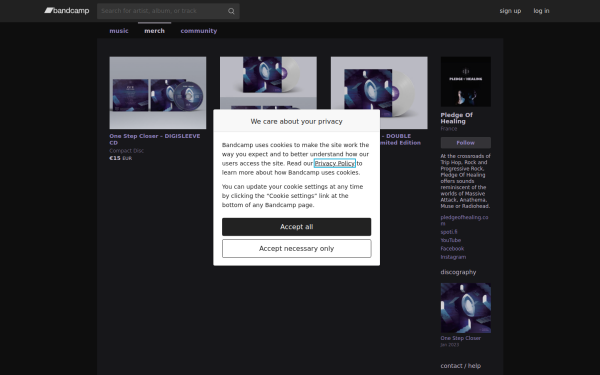Visit the pledgeofhealing.com website link
This screenshot has width=600, height=375.
[x=464, y=220]
